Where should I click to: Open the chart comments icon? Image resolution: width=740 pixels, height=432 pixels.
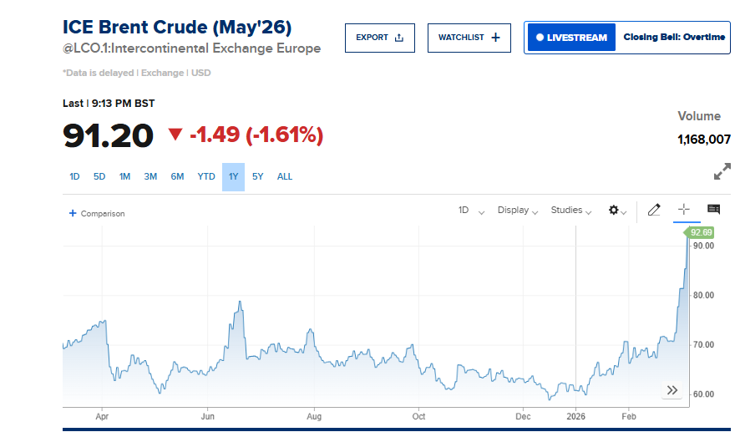[714, 210]
